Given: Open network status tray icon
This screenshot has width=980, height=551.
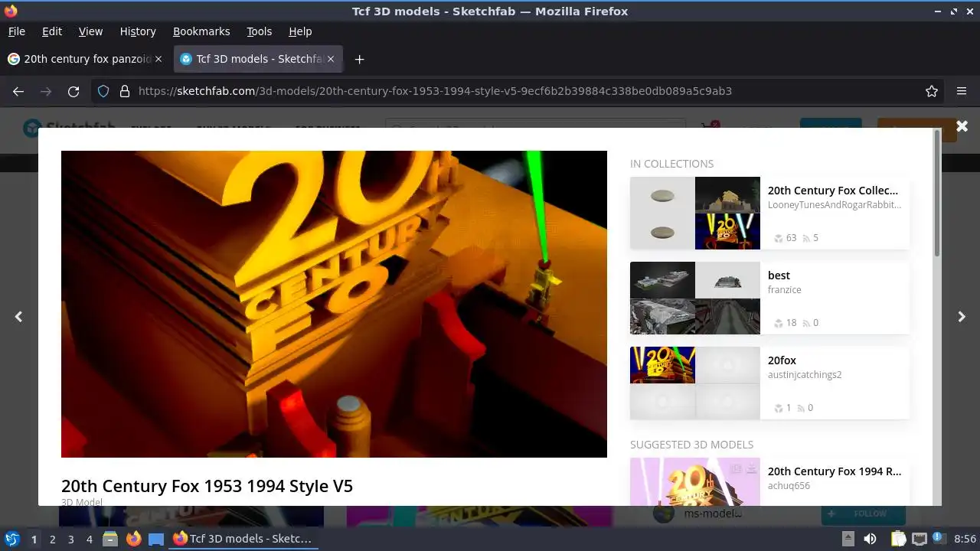Looking at the screenshot, I should 920,539.
